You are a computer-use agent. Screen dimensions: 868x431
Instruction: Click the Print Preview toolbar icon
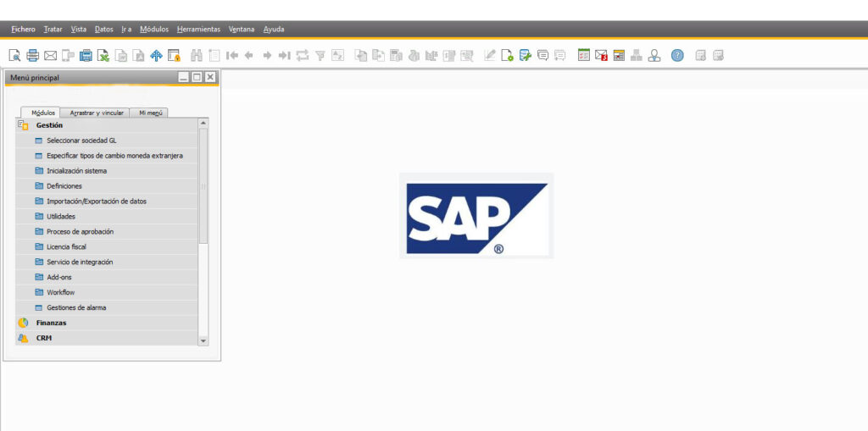pyautogui.click(x=14, y=56)
